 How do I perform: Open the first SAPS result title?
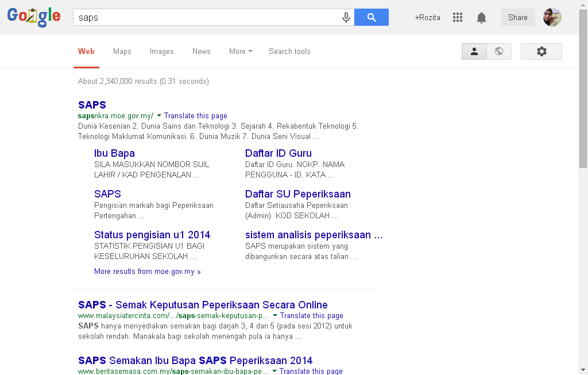tap(92, 105)
